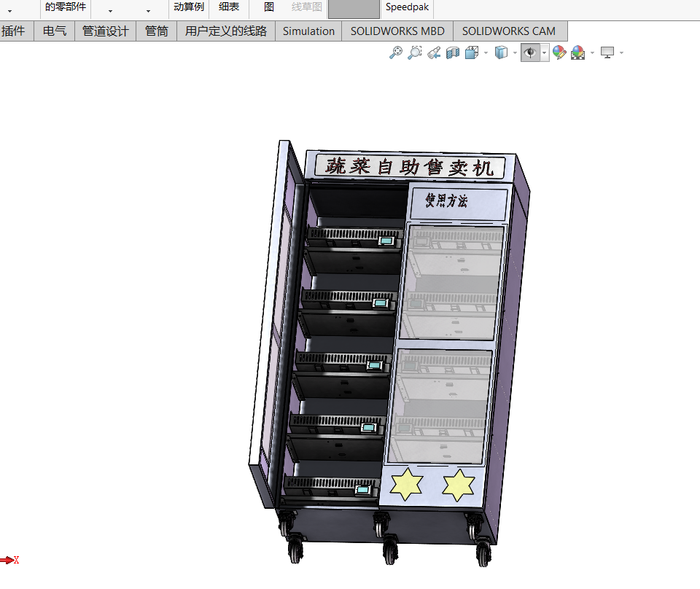The width and height of the screenshot is (700, 589).
Task: Expand the View Settings dropdown arrow
Action: click(x=621, y=53)
